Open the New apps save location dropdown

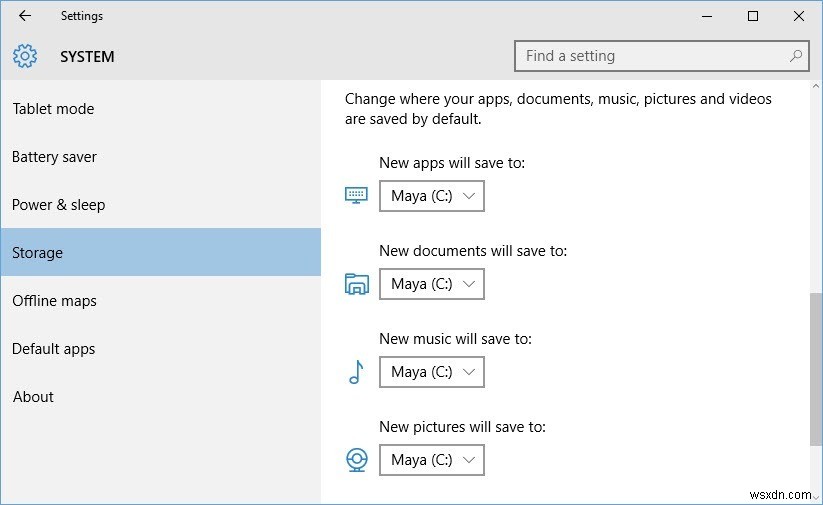(x=431, y=196)
